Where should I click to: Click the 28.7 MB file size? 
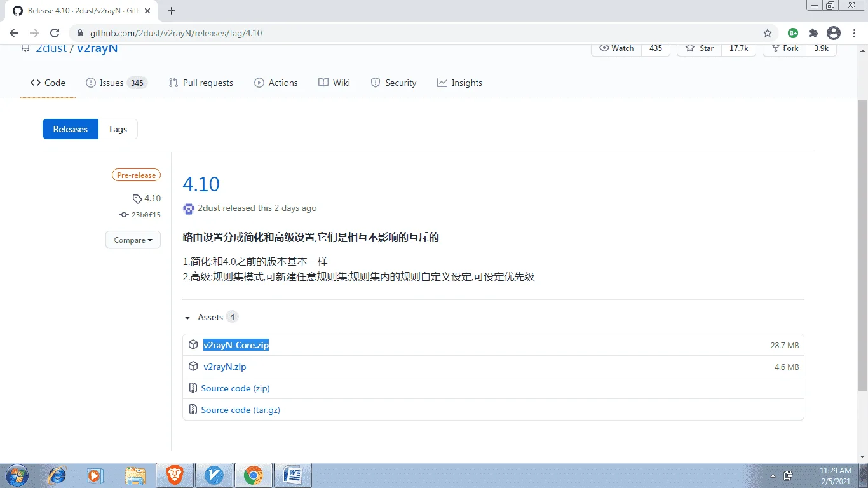pos(785,346)
